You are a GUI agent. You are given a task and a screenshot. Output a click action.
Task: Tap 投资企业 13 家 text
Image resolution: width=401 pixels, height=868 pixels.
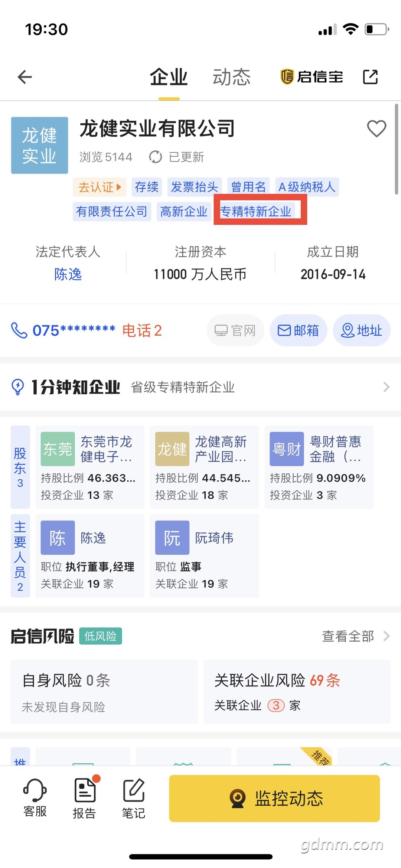[77, 495]
